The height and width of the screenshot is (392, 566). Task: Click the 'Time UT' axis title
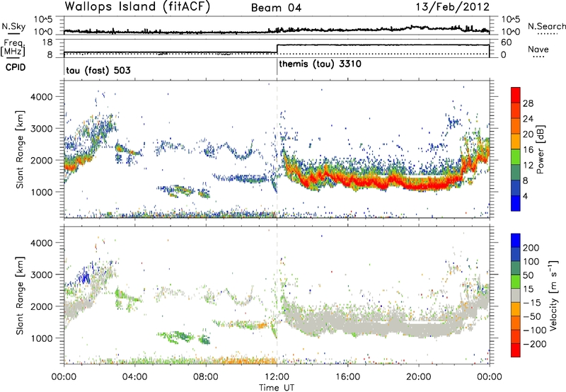pyautogui.click(x=277, y=388)
